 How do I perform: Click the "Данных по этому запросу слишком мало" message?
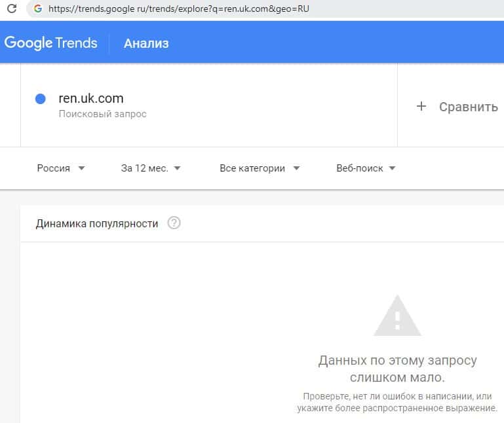[397, 369]
